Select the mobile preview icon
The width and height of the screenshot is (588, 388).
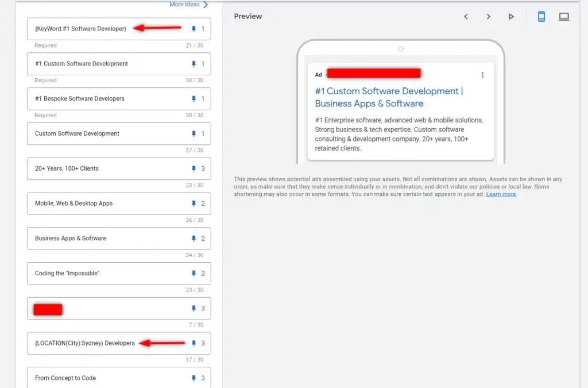click(x=541, y=16)
